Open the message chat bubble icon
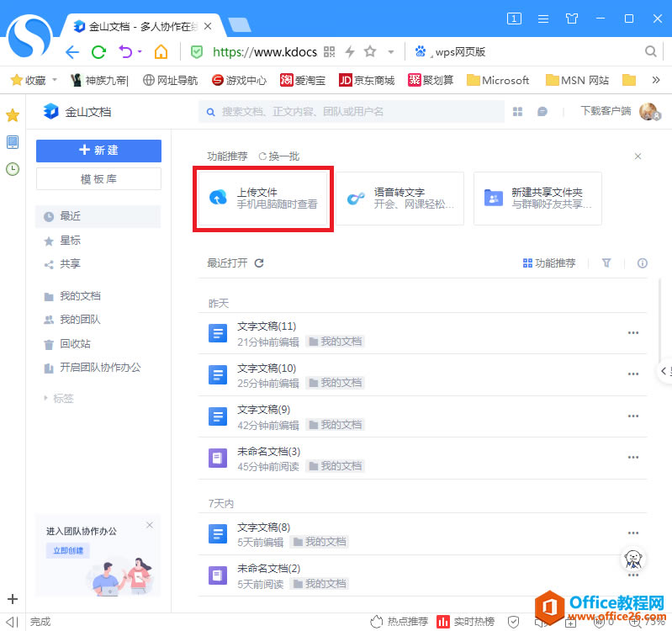Screen dimensions: 672x631 click(542, 112)
